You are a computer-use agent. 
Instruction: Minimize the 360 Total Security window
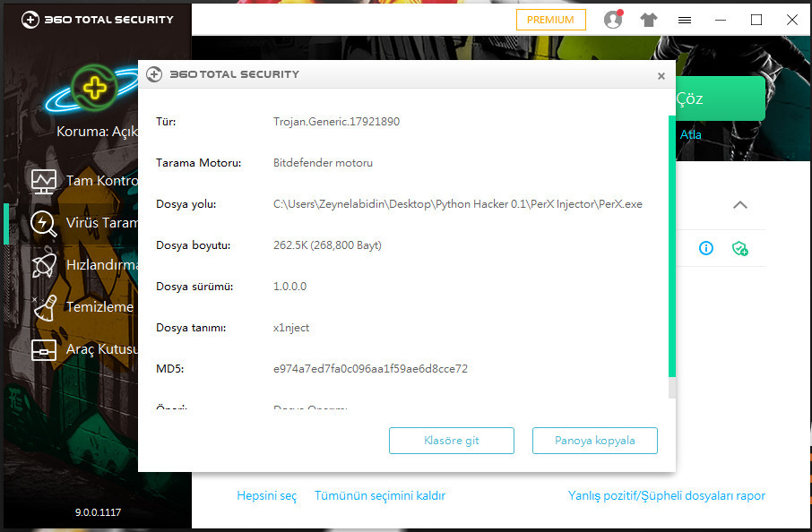pos(721,20)
